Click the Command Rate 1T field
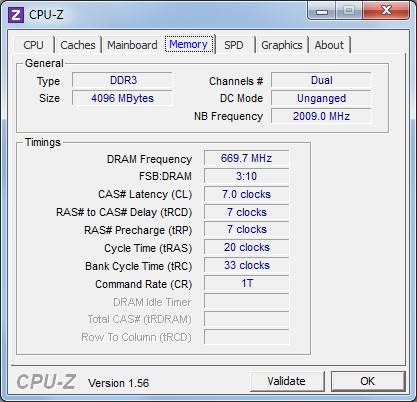Screen dimensions: 417x402 pos(246,283)
